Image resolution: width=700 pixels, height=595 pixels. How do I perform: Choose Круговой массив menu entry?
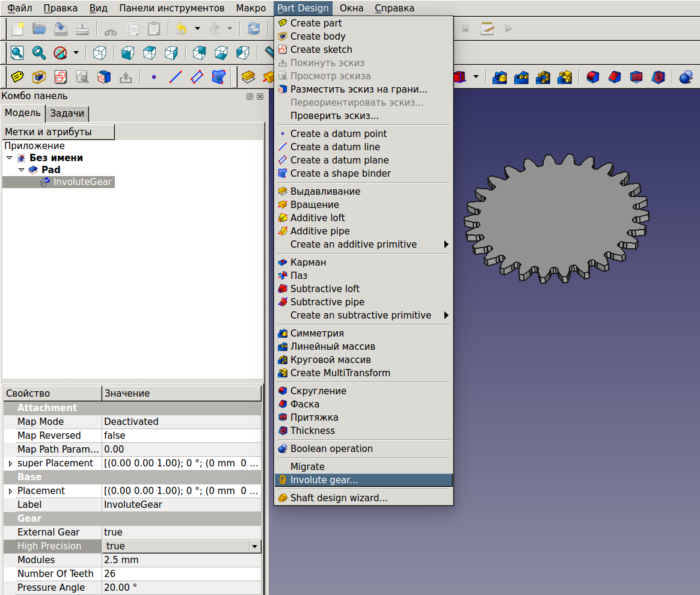[x=363, y=360]
